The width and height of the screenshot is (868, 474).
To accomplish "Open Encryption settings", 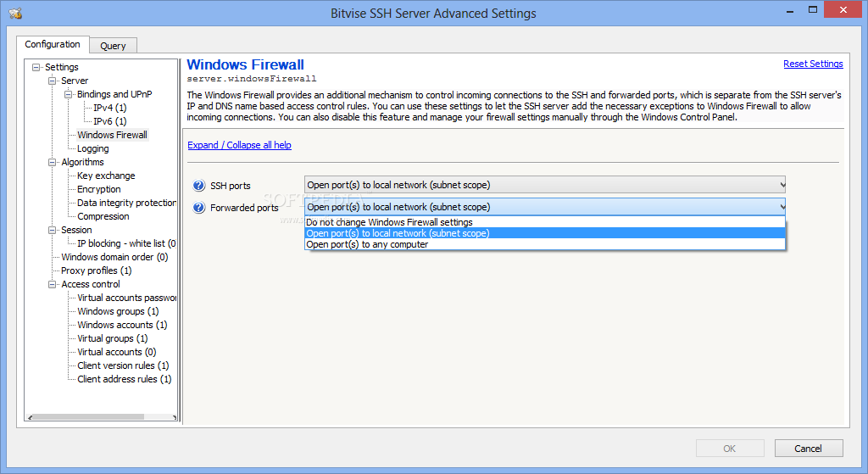I will 99,189.
